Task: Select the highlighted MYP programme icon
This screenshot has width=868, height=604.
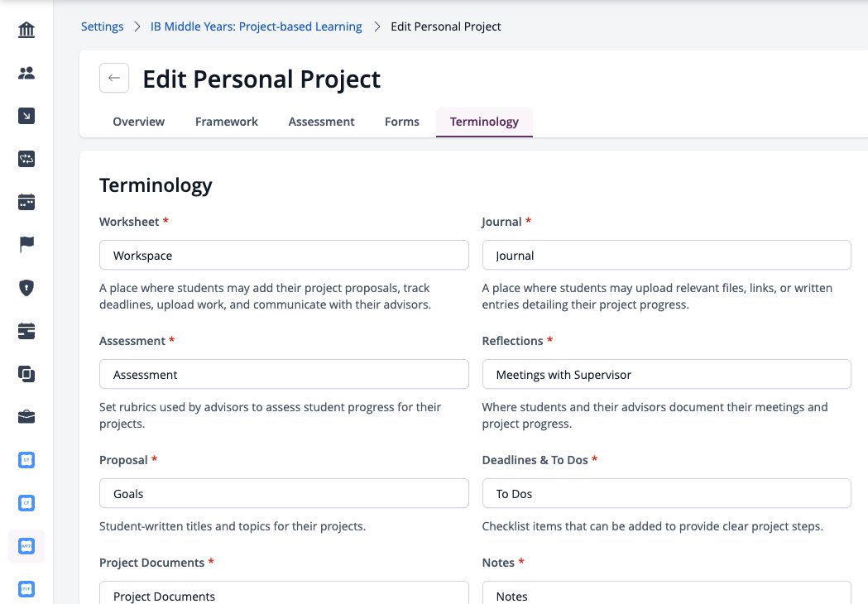Action: click(x=26, y=546)
